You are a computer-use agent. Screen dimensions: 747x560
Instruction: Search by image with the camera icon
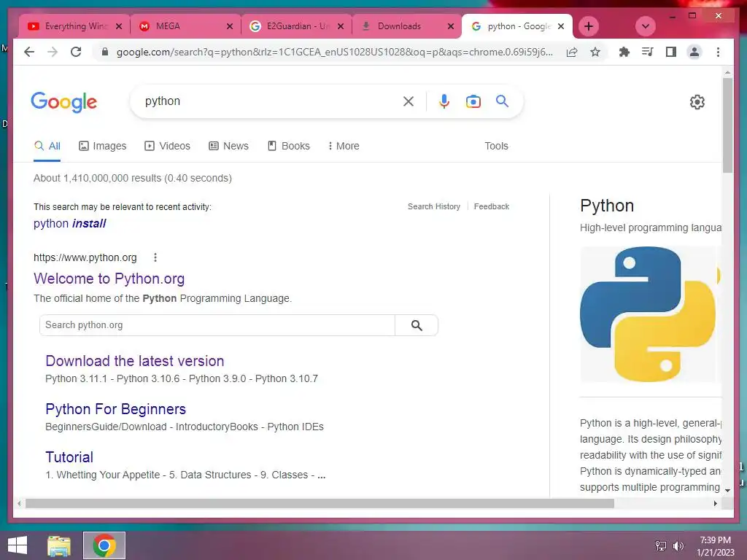473,101
